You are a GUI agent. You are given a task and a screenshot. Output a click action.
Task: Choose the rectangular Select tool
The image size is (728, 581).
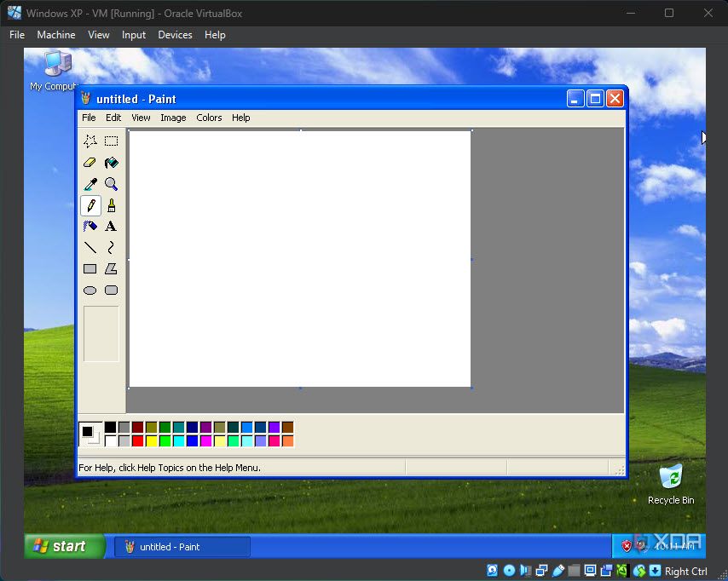tap(111, 141)
